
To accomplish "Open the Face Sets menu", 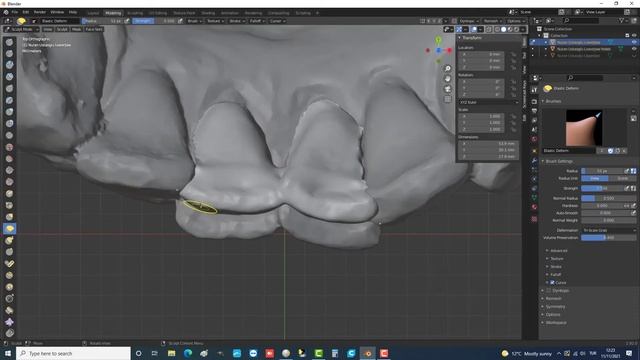I will coord(94,29).
